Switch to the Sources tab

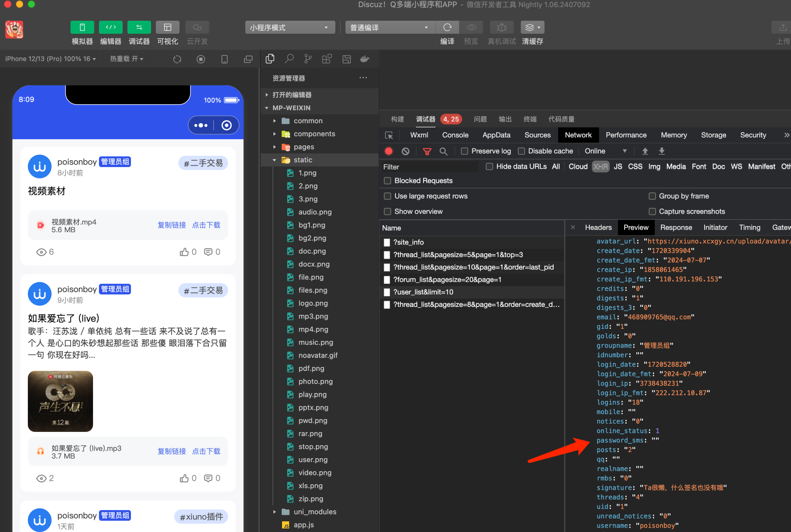click(x=537, y=135)
